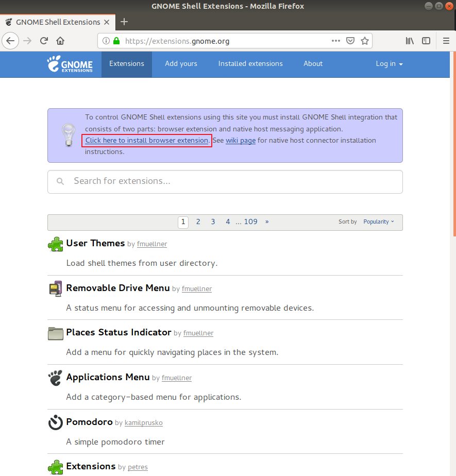The image size is (456, 476).
Task: Go to the Firefox home page icon
Action: [60, 41]
